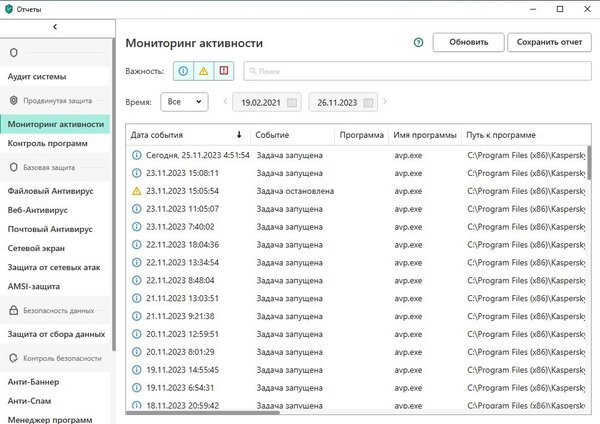Click warning icon of 23.11.2023 15:05:54 event
The width and height of the screenshot is (600, 424).
tap(137, 191)
